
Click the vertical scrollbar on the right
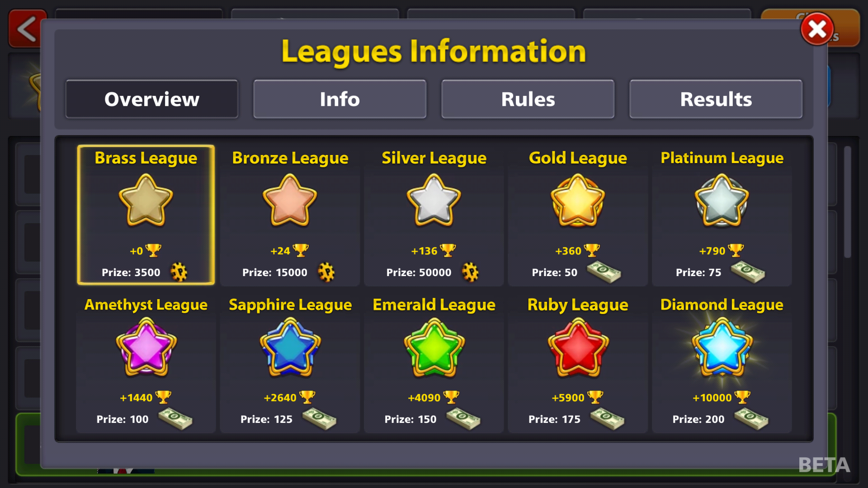[x=847, y=202]
